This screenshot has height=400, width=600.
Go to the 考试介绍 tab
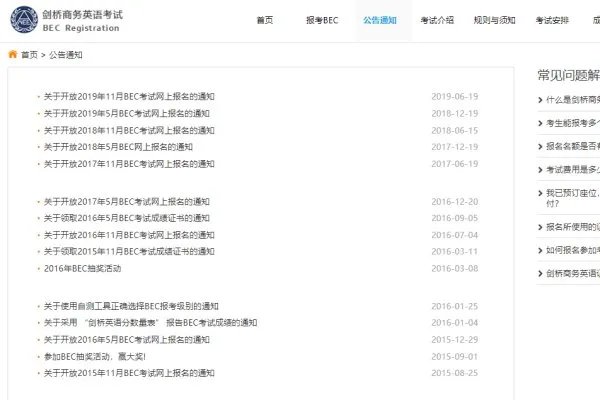tap(438, 20)
